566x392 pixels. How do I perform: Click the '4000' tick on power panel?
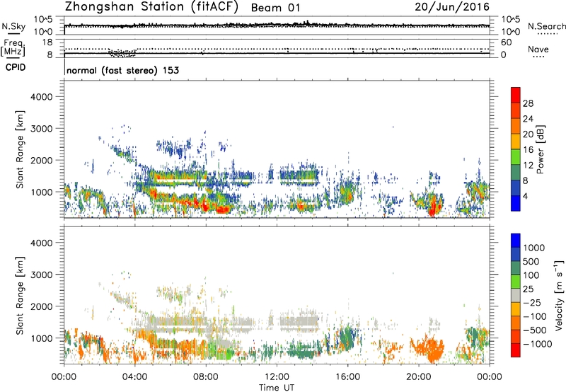coord(42,97)
